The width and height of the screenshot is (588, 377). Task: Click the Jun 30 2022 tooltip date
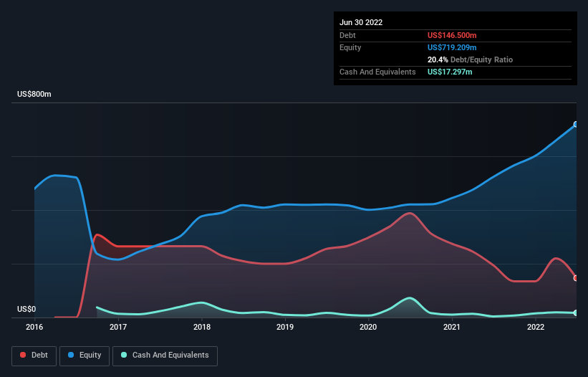(361, 22)
